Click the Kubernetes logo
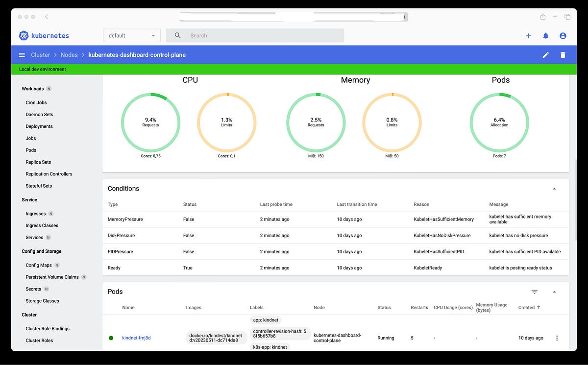 (24, 35)
